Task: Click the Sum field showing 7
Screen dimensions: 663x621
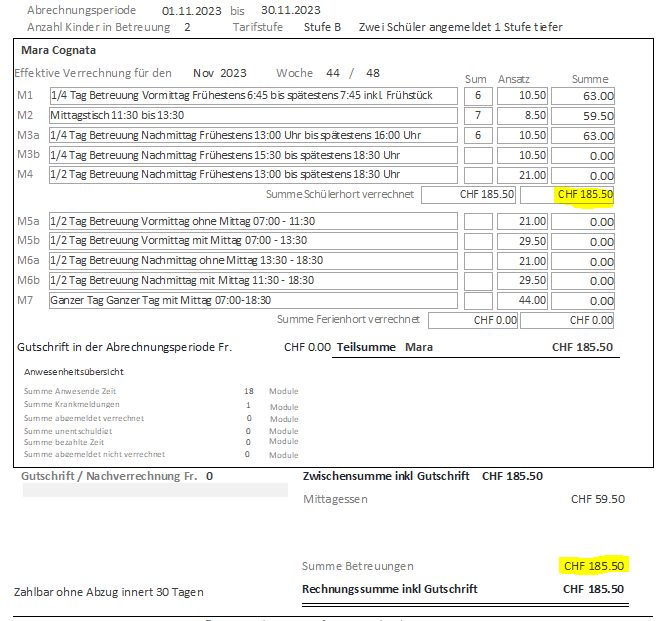Action: (x=478, y=116)
